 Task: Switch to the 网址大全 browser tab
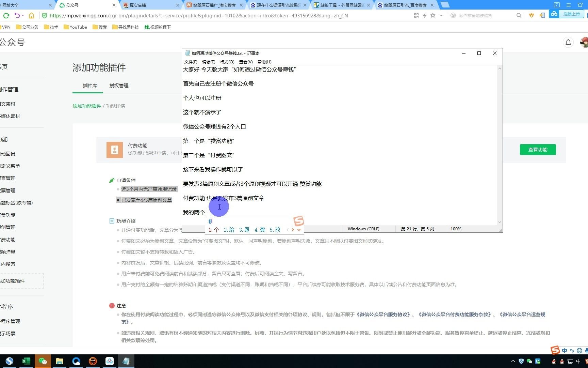(x=26, y=5)
